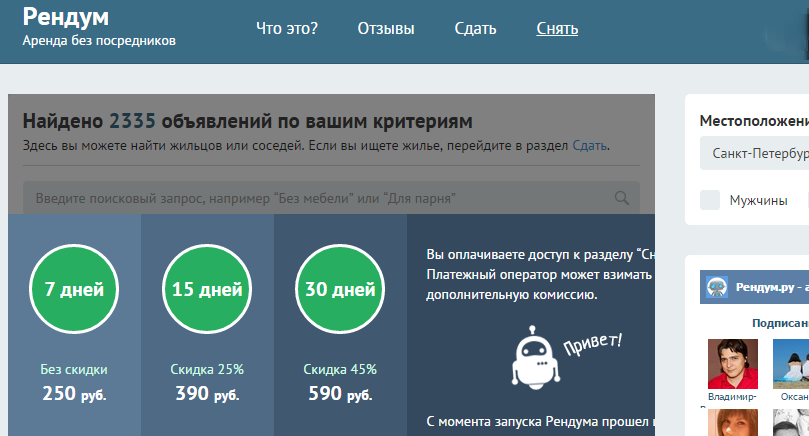Toggle the Мужчины checkbox
809x436 pixels.
point(710,200)
